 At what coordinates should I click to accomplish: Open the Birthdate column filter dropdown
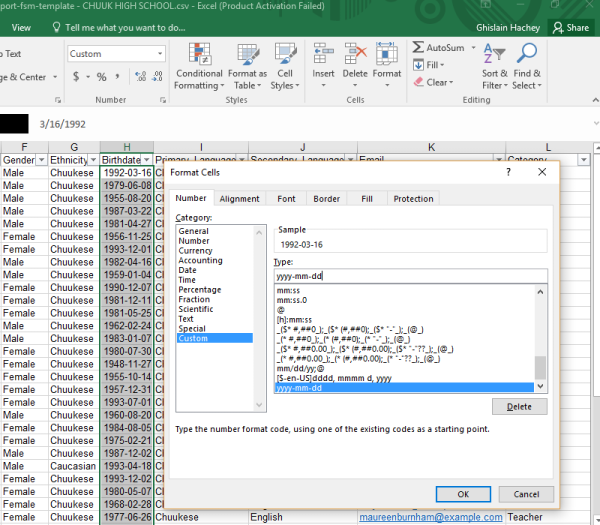click(x=145, y=160)
